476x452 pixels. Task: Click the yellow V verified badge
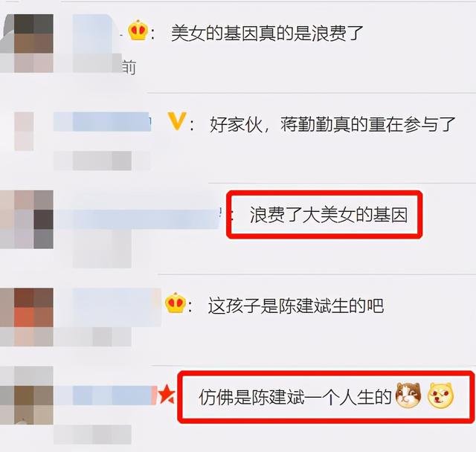click(x=176, y=121)
